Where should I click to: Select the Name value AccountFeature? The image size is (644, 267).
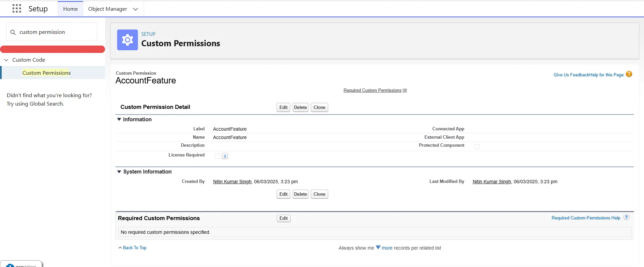[230, 137]
